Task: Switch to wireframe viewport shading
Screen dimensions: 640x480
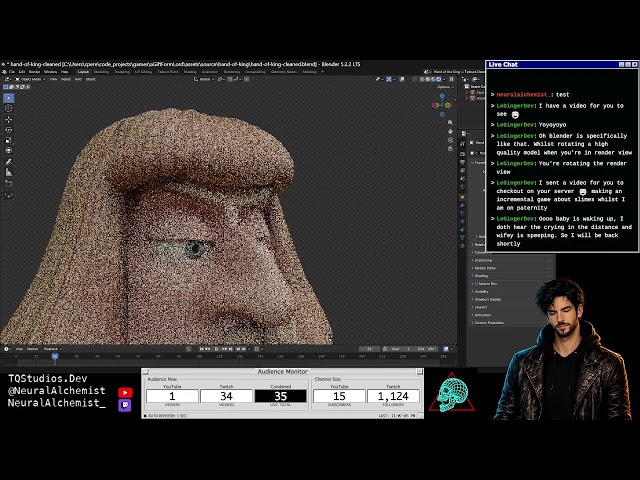Action: [422, 79]
